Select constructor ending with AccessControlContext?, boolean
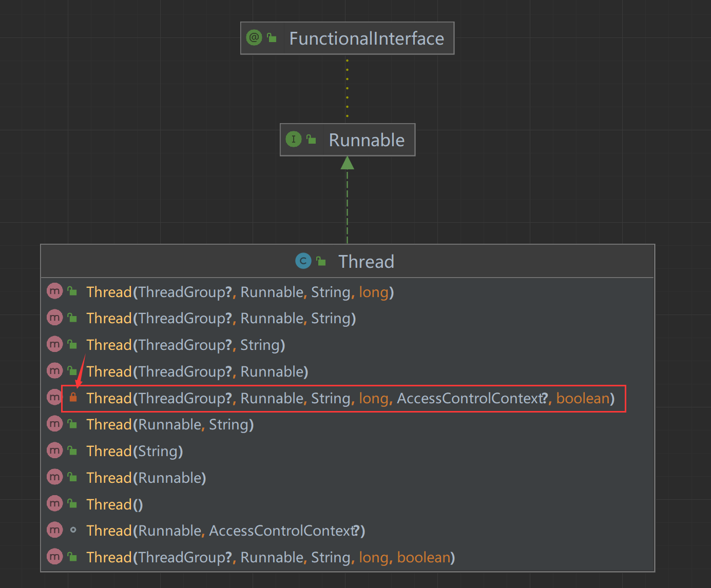Screen dimensions: 711x588 350,398
